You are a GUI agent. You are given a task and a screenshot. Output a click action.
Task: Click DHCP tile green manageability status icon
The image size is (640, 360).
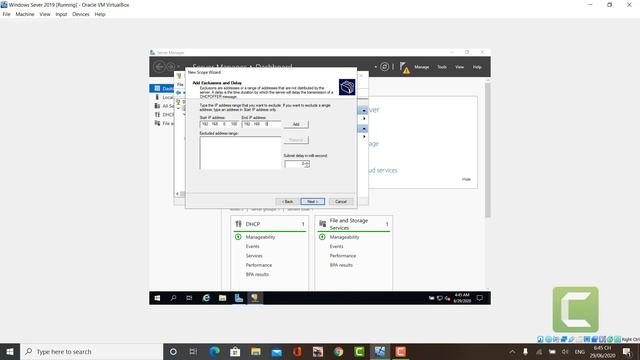pos(238,237)
